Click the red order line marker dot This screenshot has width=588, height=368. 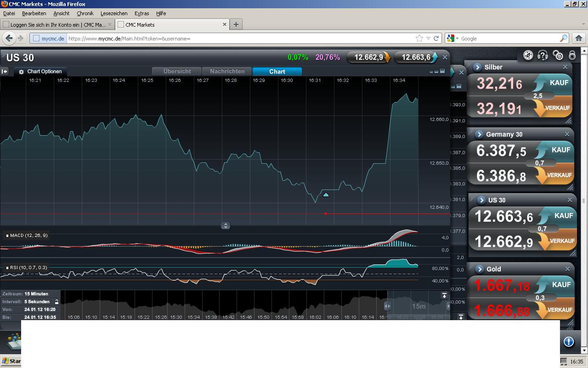(x=326, y=213)
